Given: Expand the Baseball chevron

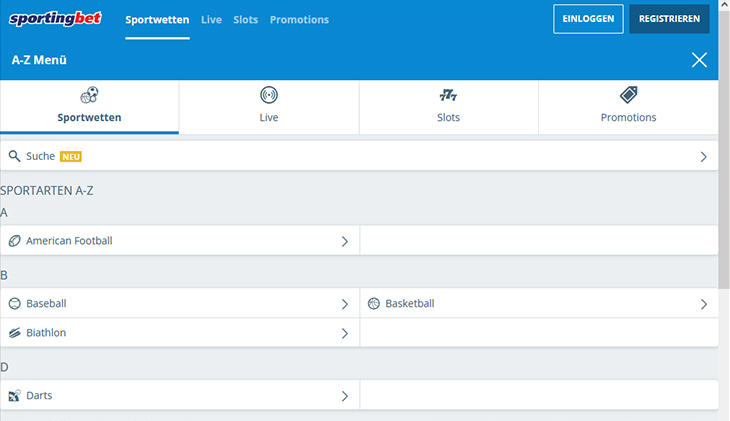Looking at the screenshot, I should 345,304.
